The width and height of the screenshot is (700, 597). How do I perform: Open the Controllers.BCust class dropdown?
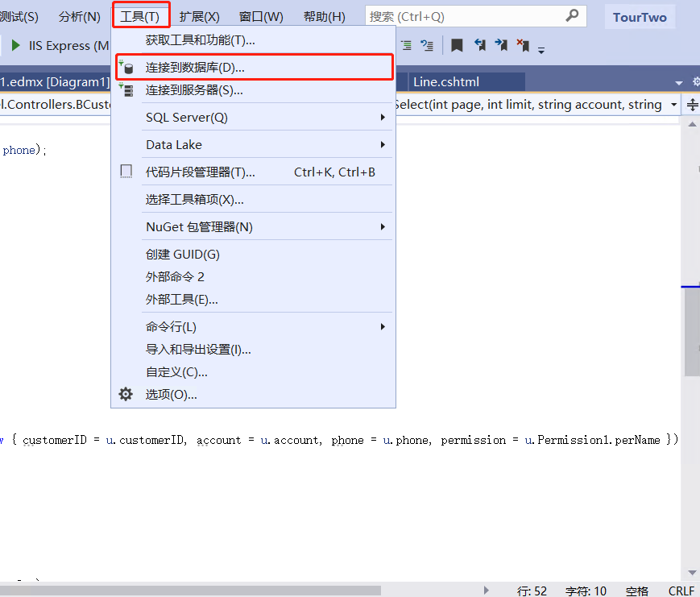pos(56,105)
